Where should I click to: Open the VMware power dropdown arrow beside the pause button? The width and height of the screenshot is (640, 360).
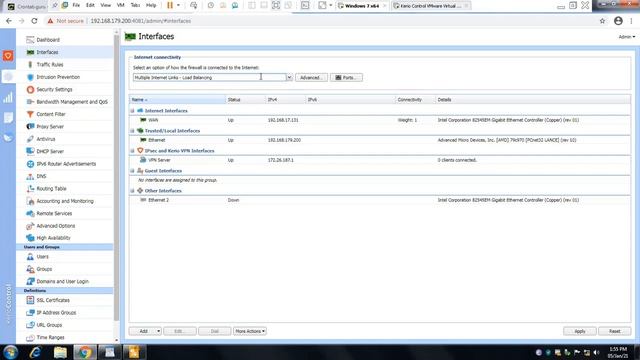point(178,5)
